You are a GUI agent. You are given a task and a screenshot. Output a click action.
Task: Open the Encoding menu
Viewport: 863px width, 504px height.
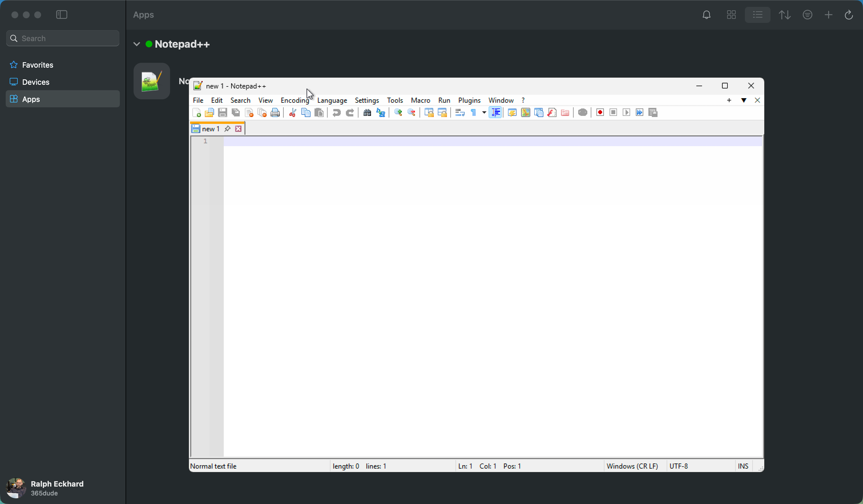coord(295,100)
